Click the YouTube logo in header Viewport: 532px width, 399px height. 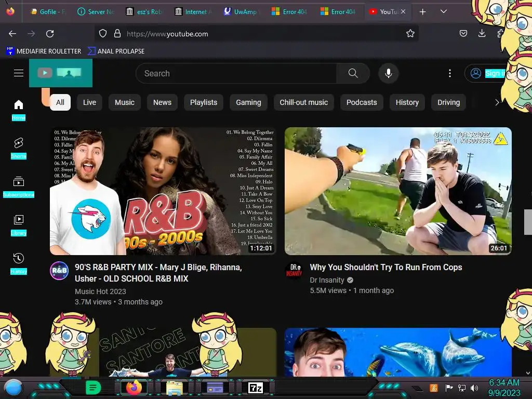(61, 73)
